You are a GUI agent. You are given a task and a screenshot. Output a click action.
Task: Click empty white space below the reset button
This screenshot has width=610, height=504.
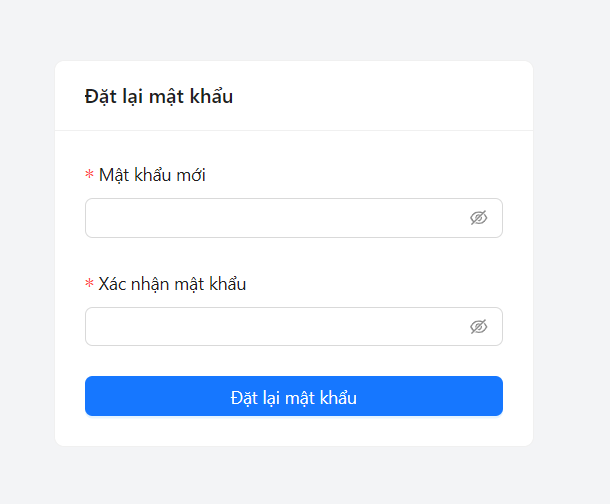[293, 431]
